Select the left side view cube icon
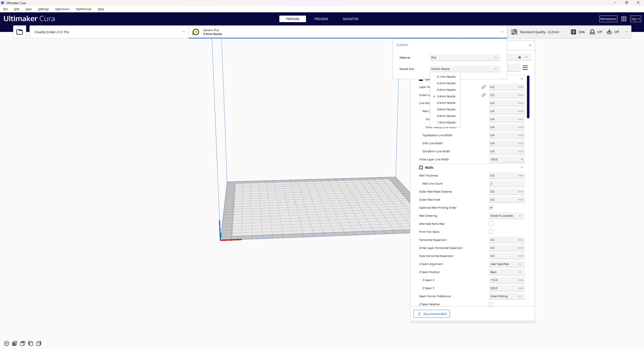The width and height of the screenshot is (644, 349). (31, 343)
